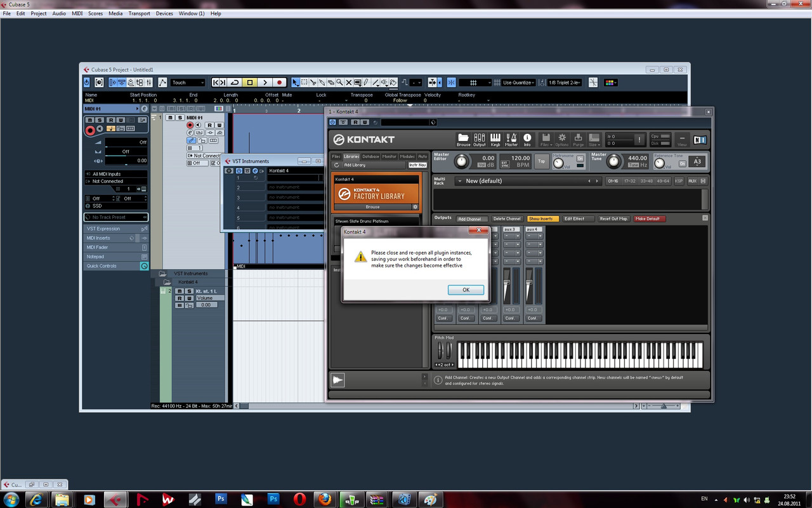Click Cubase transport Play button
Screen dimensions: 812x508
click(265, 83)
